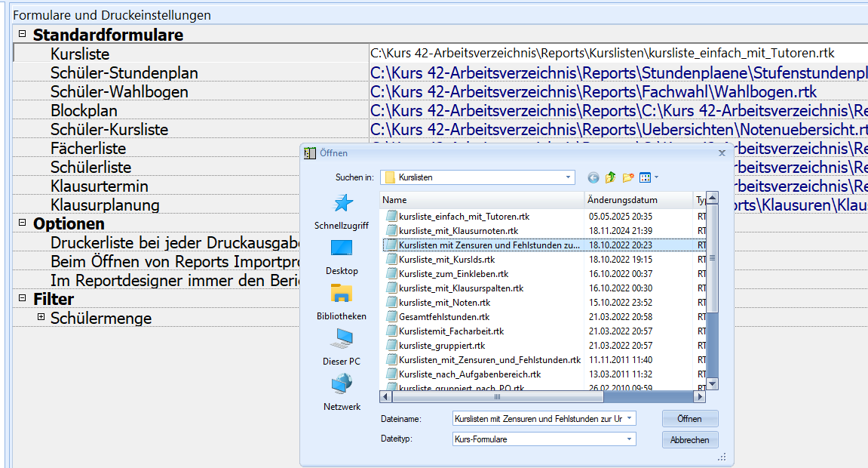Select Desktop in the places bar
Screen dimensions: 868x468
coord(342,257)
